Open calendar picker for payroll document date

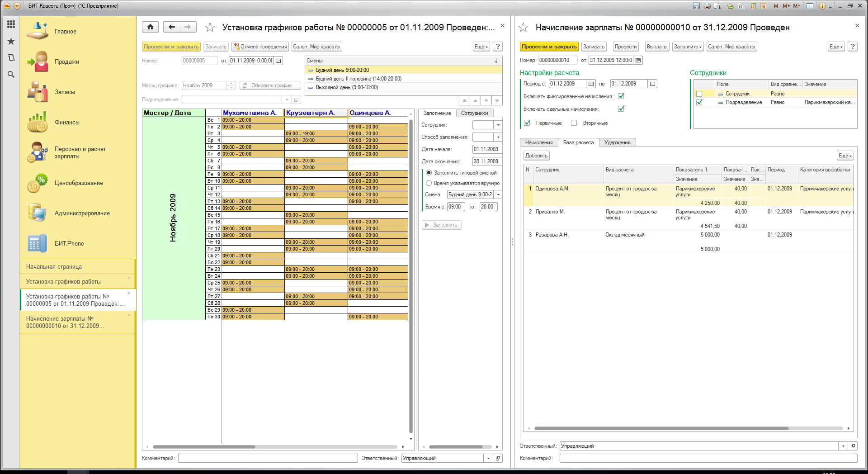coord(638,60)
